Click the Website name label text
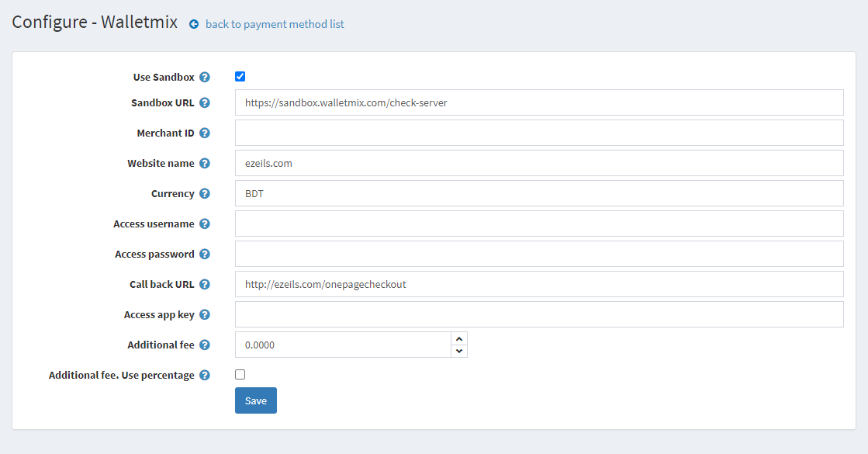868x454 pixels. point(161,163)
